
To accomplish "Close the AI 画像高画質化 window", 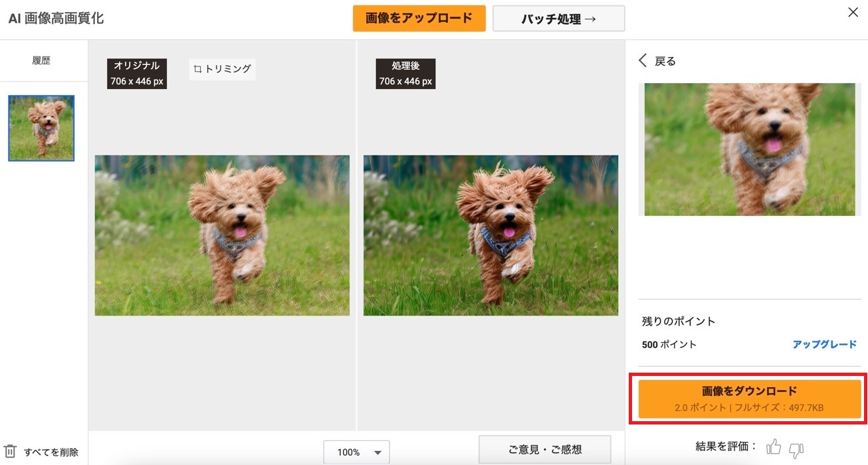I will (853, 12).
